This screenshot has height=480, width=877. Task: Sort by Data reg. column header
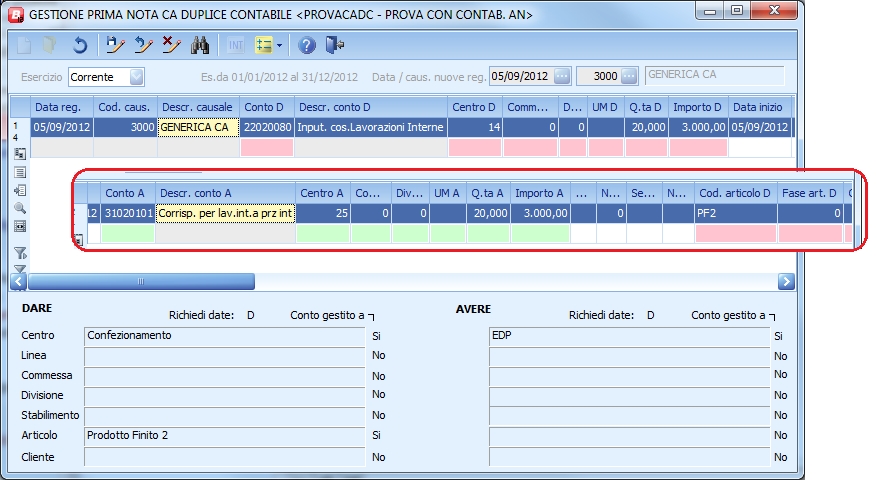pos(62,107)
